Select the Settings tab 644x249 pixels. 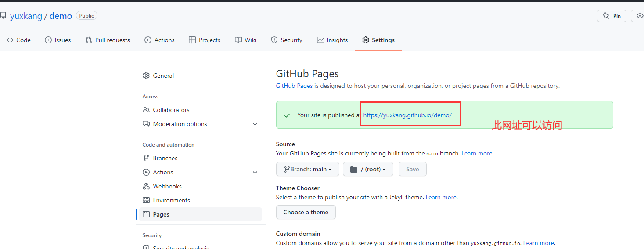click(x=378, y=40)
